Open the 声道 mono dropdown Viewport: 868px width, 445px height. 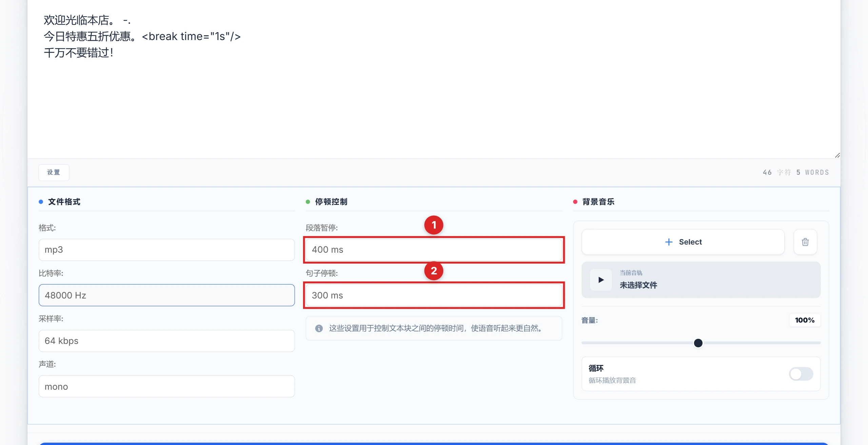click(x=166, y=386)
